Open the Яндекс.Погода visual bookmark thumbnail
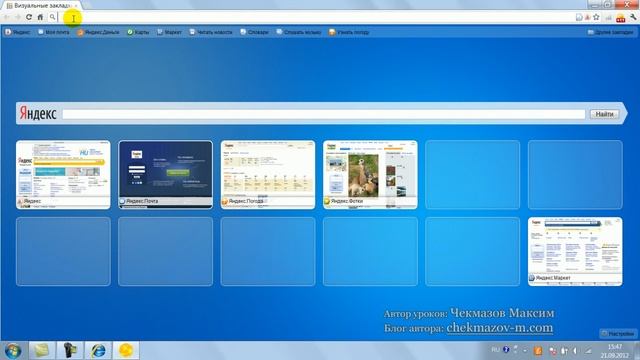 [x=268, y=175]
